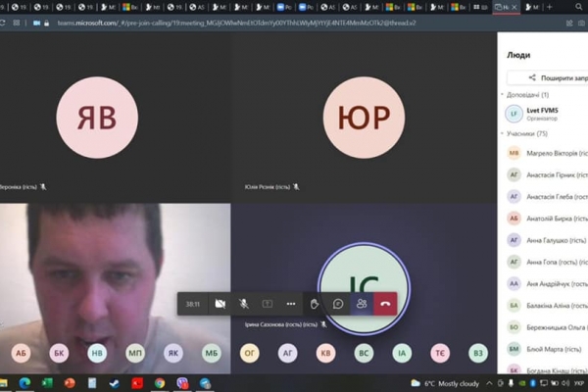This screenshot has width=588, height=392.
Task: Click the ВС avatar in bottom strip
Action: pos(364,353)
